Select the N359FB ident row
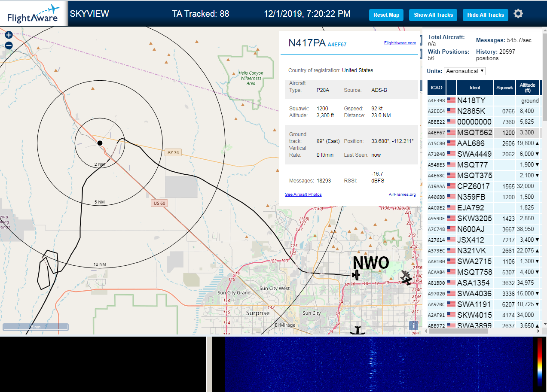This screenshot has height=392, width=547. point(471,197)
